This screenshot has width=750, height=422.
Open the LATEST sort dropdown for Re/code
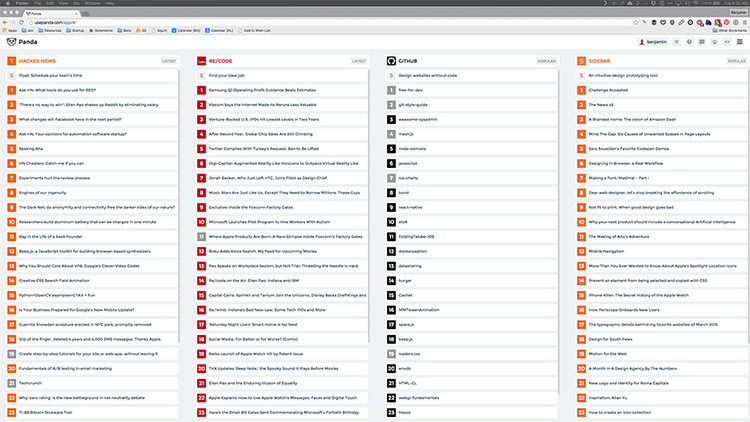click(x=359, y=61)
